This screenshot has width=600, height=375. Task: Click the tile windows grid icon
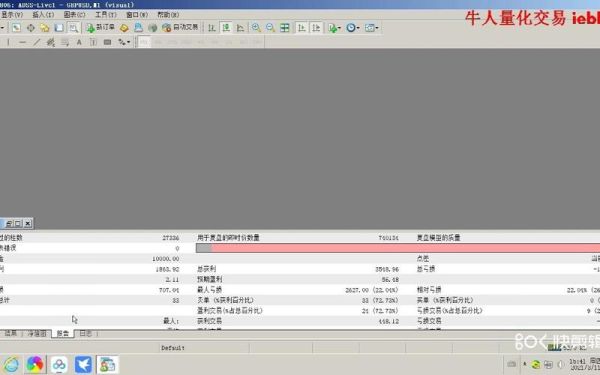point(285,28)
